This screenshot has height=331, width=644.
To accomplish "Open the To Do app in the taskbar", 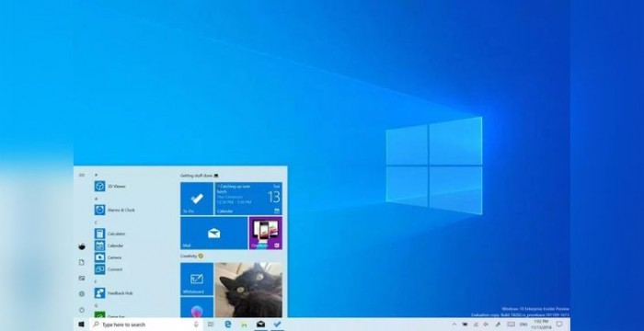I will (277, 325).
